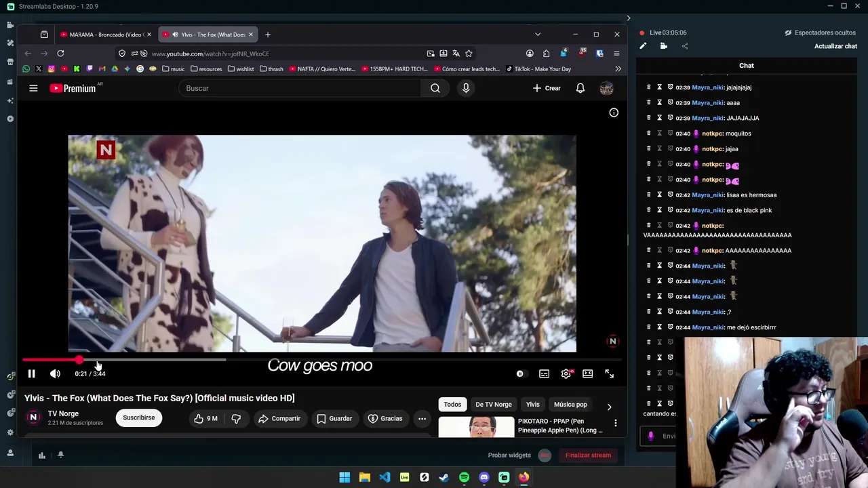Open the YouTube hamburger guide menu
The image size is (868, 488).
(33, 88)
